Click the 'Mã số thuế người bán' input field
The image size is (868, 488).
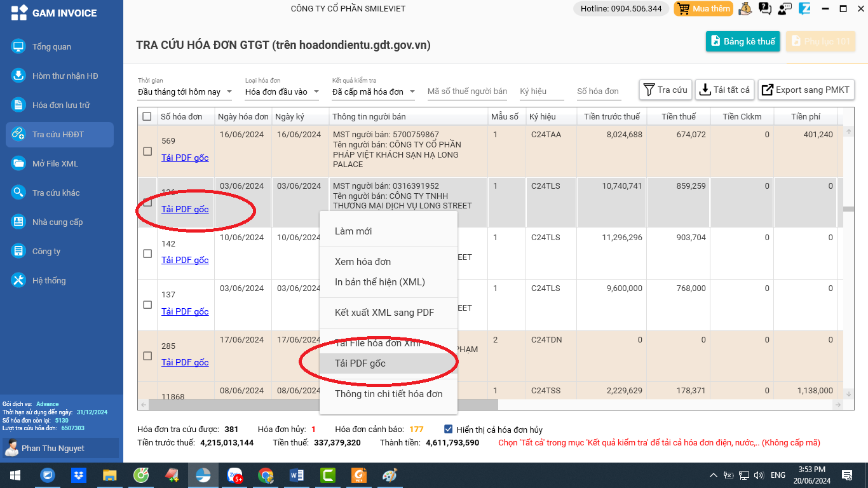(x=467, y=91)
